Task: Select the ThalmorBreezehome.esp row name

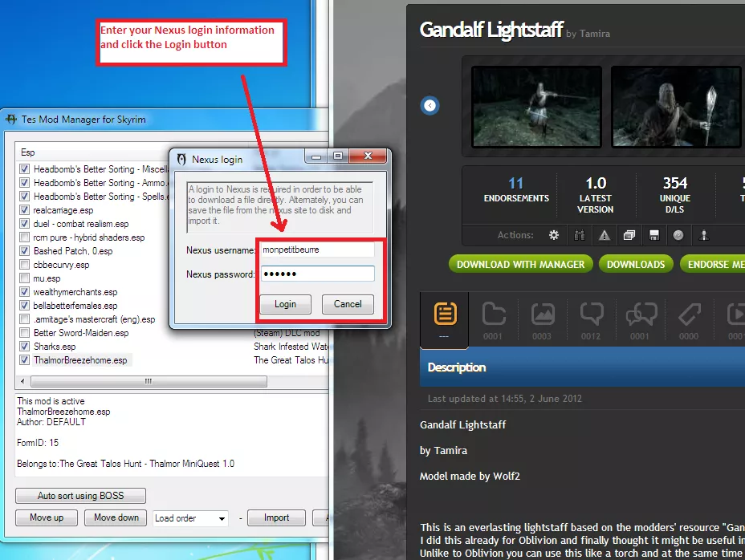Action: coord(80,360)
